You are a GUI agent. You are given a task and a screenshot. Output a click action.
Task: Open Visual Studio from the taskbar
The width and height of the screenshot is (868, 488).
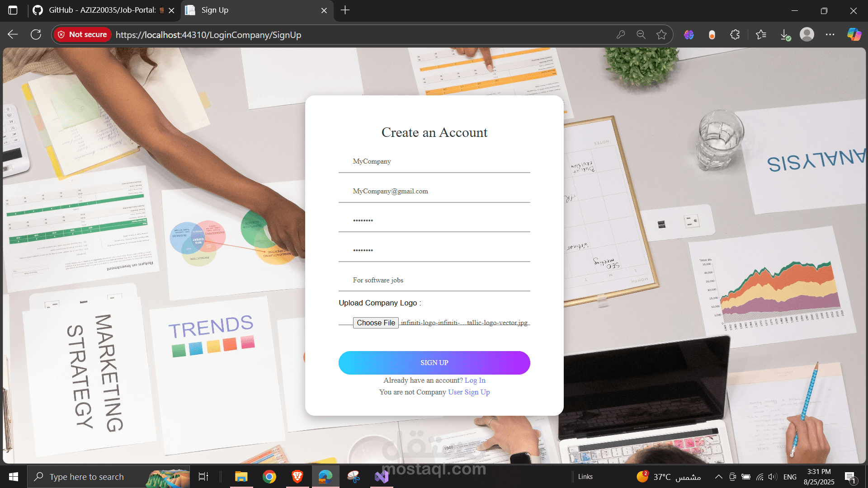click(x=381, y=477)
